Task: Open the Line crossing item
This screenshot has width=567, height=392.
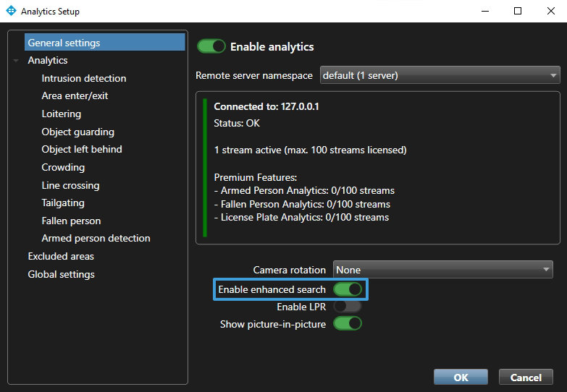Action: (x=70, y=185)
